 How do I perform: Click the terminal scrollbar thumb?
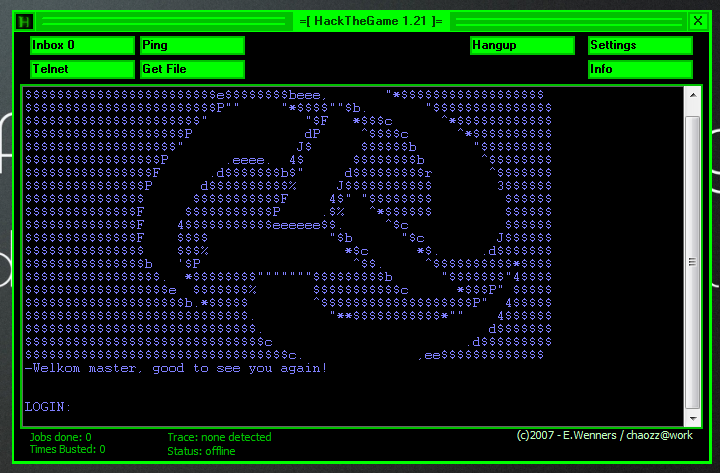pyautogui.click(x=693, y=262)
